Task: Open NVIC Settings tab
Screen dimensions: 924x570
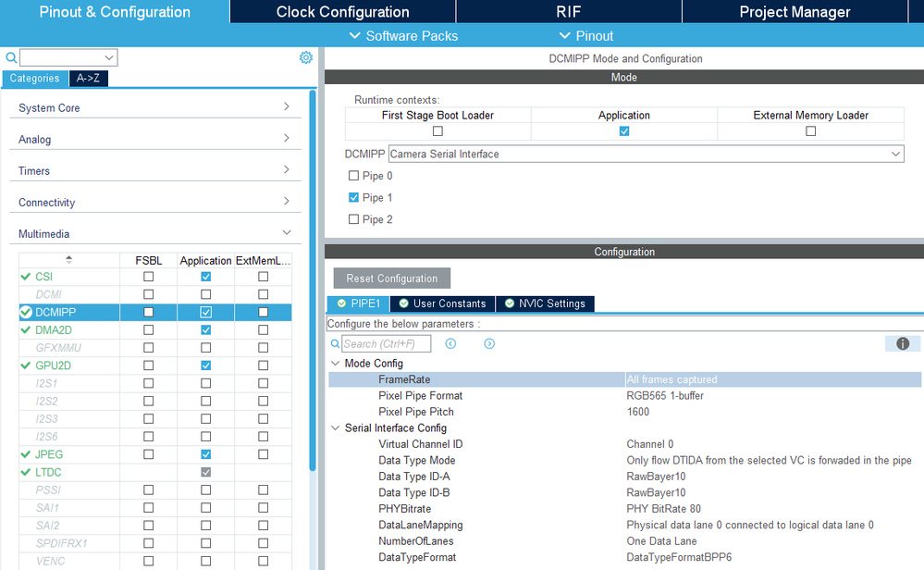Action: (x=545, y=304)
